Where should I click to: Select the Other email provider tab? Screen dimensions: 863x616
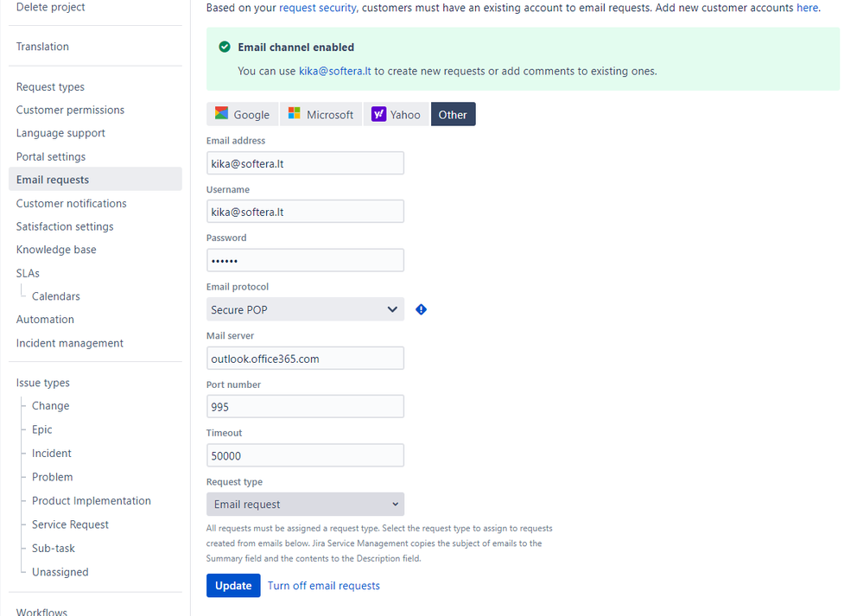(453, 114)
